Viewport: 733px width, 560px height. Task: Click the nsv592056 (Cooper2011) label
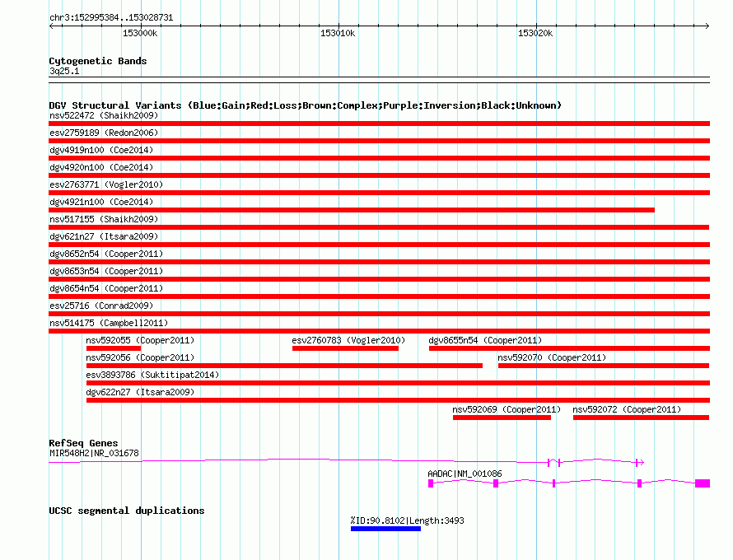[140, 357]
